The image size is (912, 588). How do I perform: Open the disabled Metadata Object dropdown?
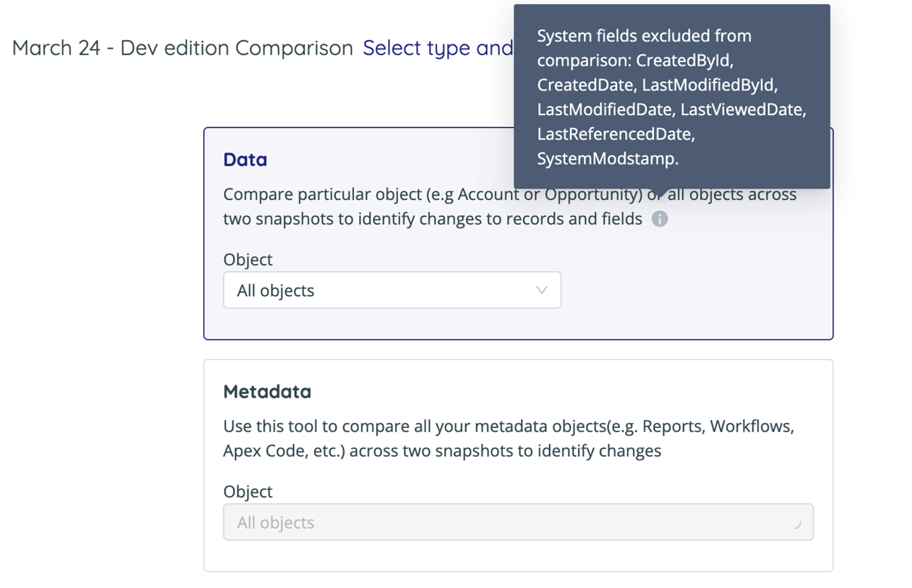click(x=518, y=522)
